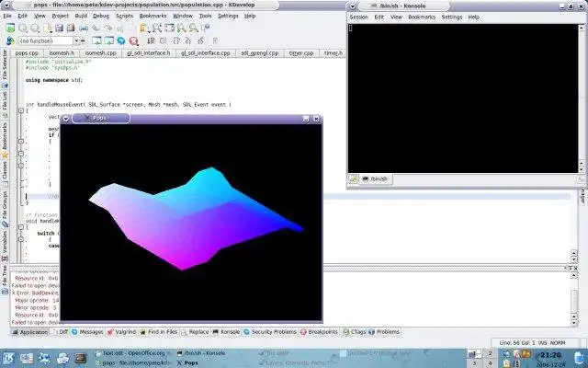Click the Find magnifier icon in toolbar

point(157,28)
